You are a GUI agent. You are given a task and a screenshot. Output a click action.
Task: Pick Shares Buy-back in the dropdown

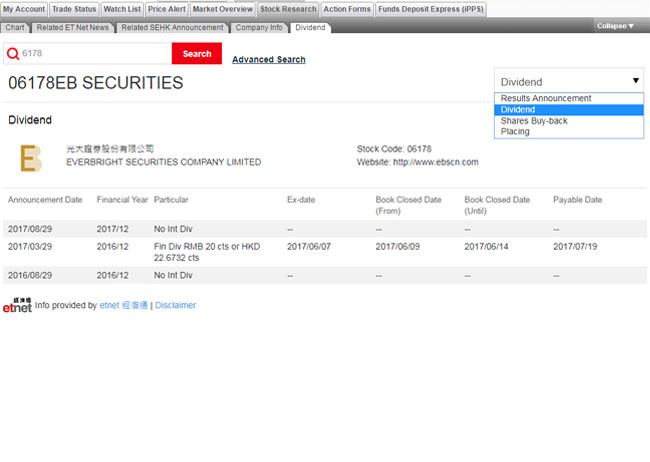[x=569, y=121]
